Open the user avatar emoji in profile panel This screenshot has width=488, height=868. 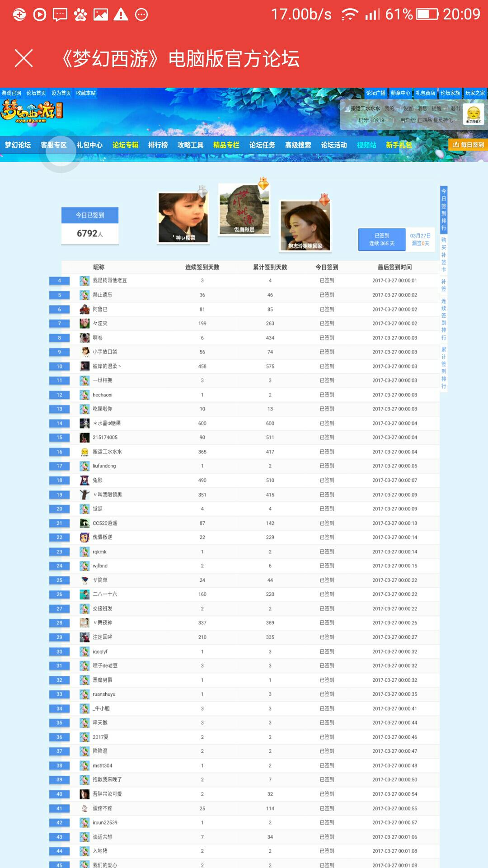pyautogui.click(x=473, y=114)
